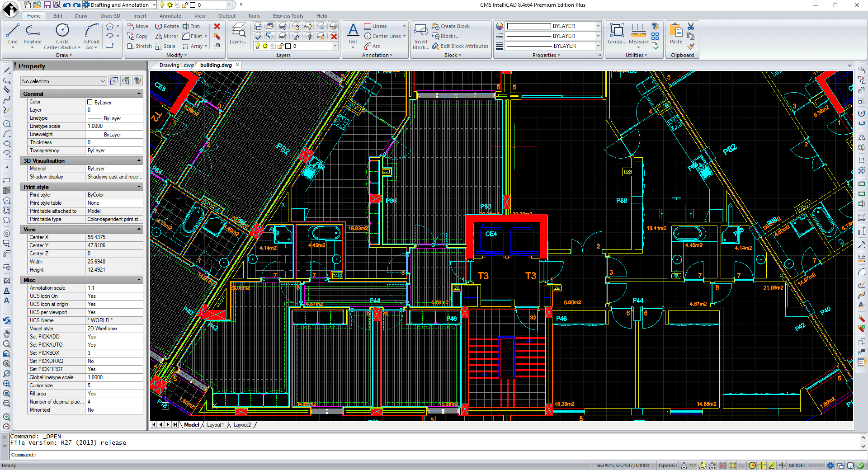Toggle Polar Tracking in the status bar
The width and height of the screenshot is (868, 470).
click(752, 465)
